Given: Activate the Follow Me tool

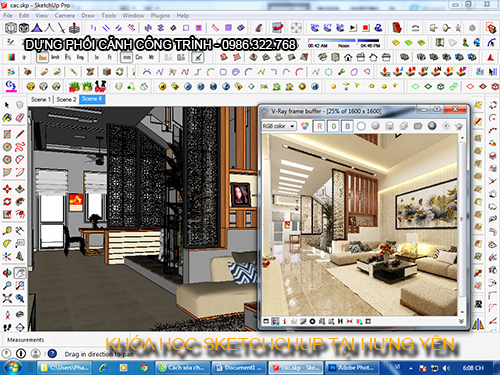Looking at the screenshot, I should pyautogui.click(x=20, y=202).
